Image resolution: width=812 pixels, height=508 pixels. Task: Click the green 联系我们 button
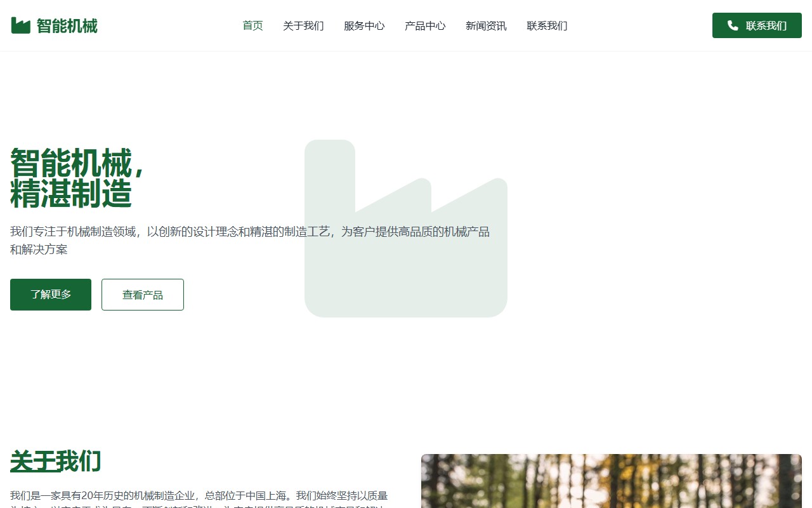click(x=757, y=25)
